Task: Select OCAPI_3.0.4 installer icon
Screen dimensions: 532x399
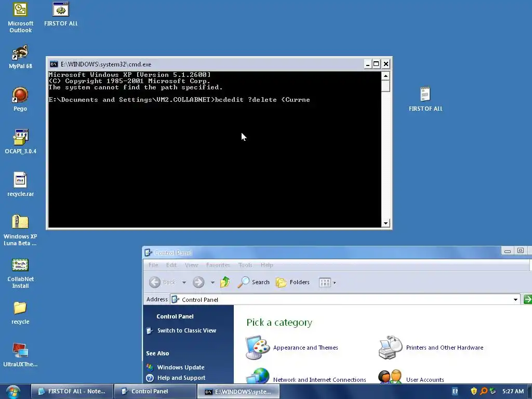Action: point(20,142)
